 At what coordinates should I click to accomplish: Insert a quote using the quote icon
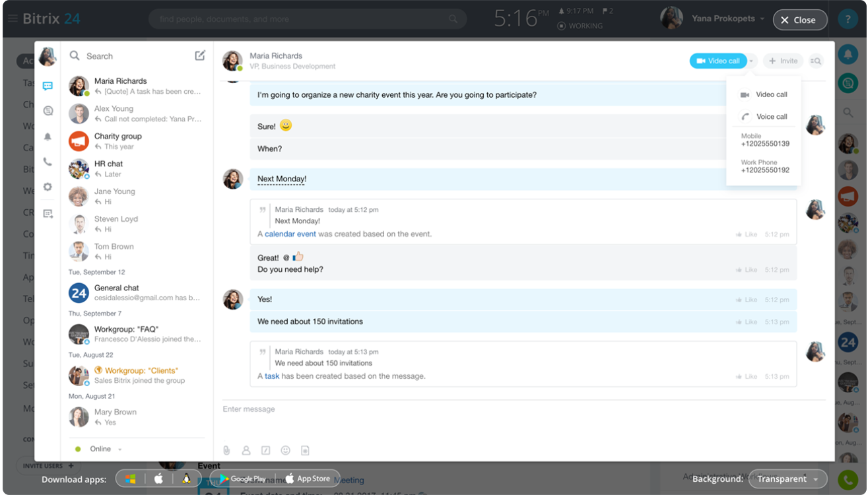pos(265,450)
